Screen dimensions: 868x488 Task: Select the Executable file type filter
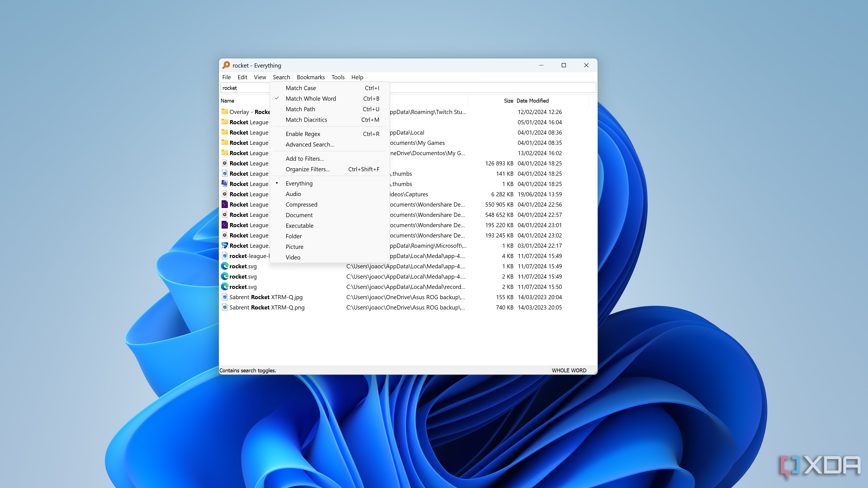[299, 225]
